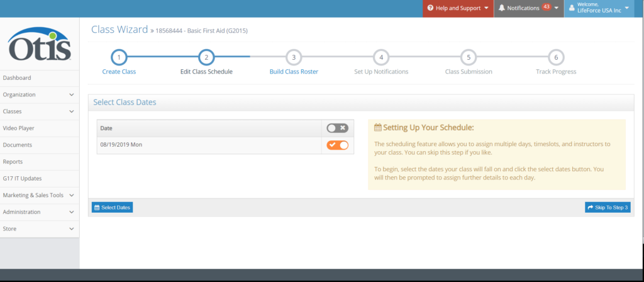Open the Video Player sidebar item
Screen dimensions: 644x282
[19, 128]
